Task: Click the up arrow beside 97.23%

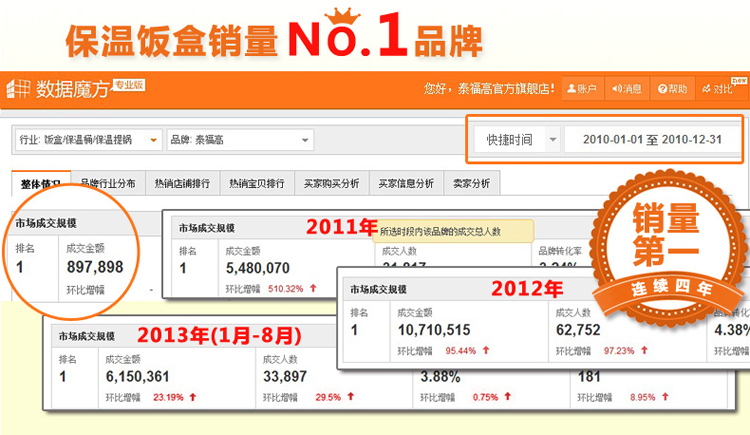Action: [x=644, y=350]
